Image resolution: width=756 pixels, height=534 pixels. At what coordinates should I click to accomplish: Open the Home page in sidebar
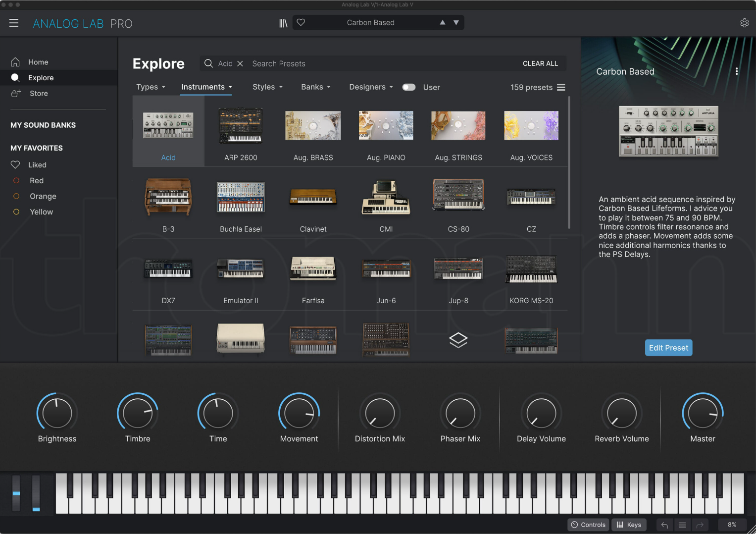(x=38, y=62)
